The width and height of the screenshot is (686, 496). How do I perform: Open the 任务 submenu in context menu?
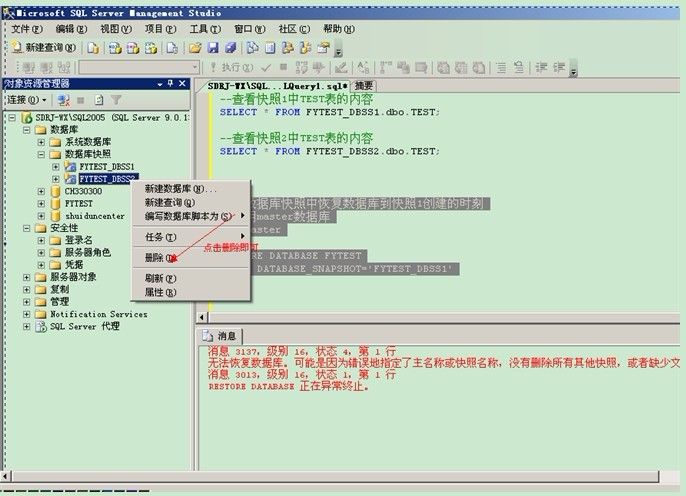coord(191,237)
